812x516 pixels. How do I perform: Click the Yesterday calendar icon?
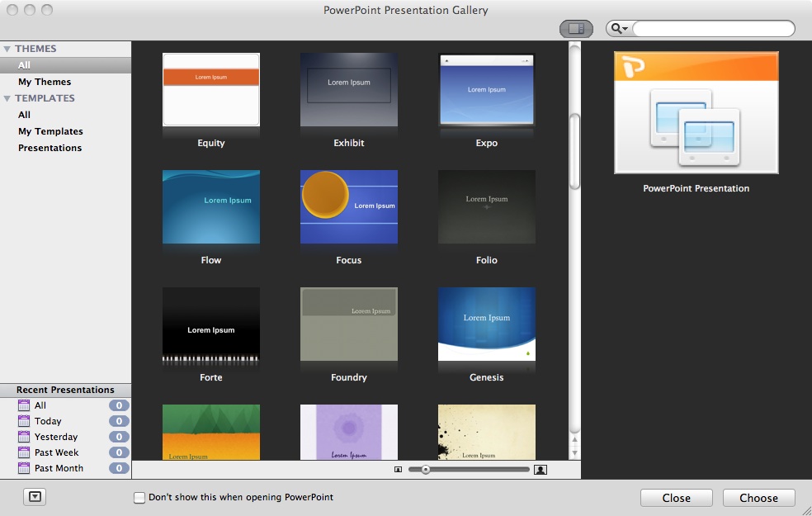24,437
